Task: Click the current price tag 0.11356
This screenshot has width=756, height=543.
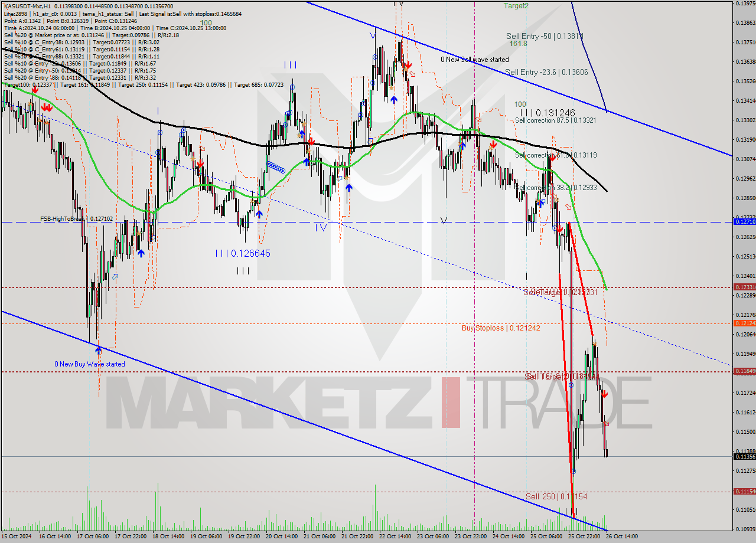Action: click(x=744, y=456)
